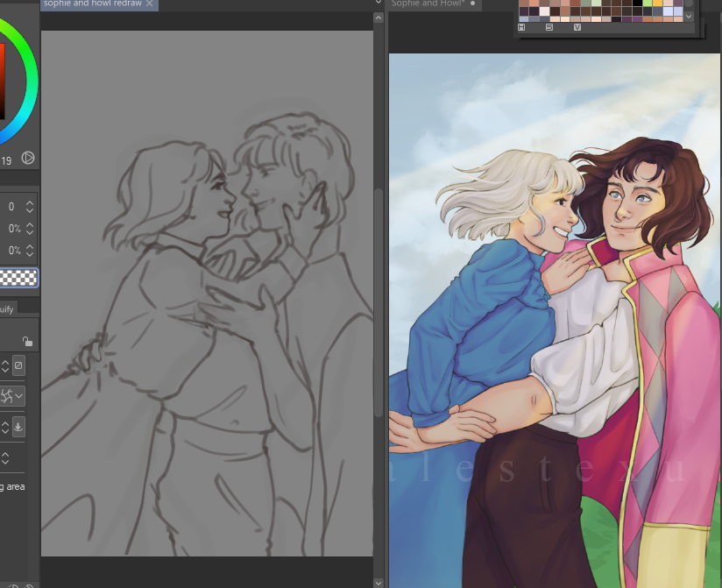
Task: Click the 'g area' property label
Action: tap(12, 486)
